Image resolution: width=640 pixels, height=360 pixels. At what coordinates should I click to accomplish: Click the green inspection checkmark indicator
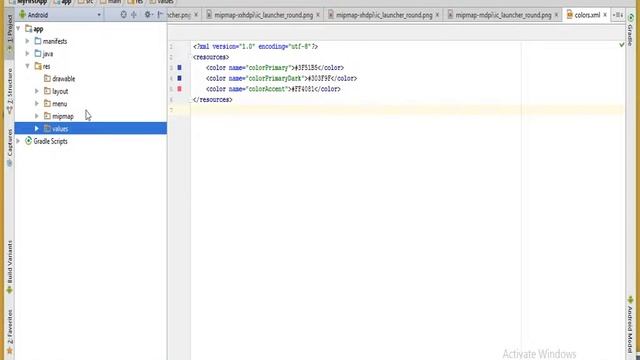(x=622, y=44)
